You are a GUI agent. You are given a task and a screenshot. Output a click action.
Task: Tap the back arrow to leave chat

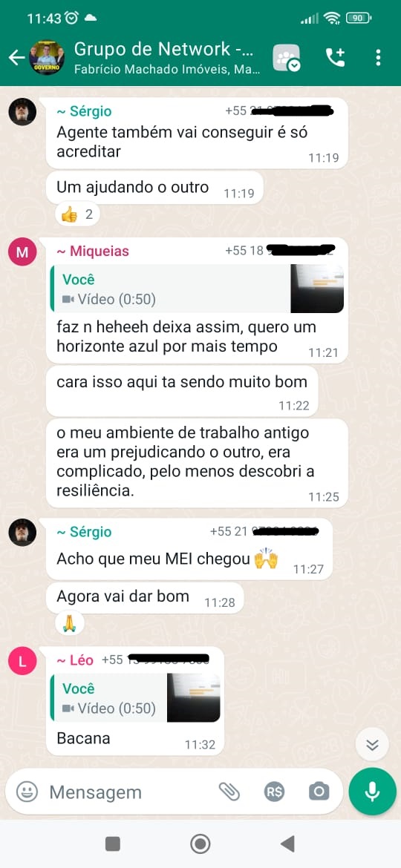[16, 58]
